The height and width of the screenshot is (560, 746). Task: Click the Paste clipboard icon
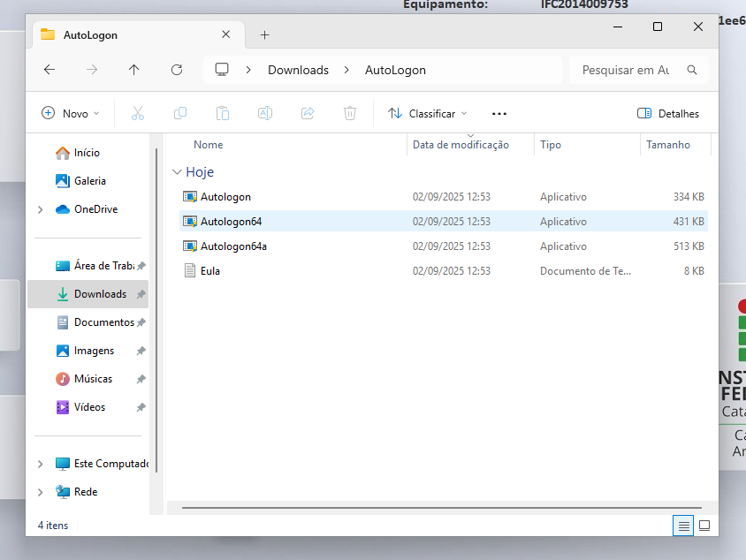223,113
